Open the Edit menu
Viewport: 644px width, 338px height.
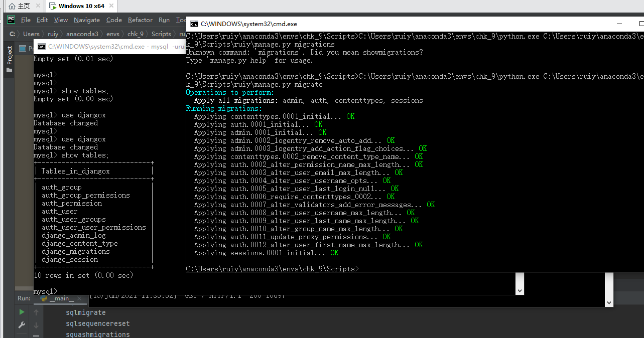pyautogui.click(x=42, y=20)
